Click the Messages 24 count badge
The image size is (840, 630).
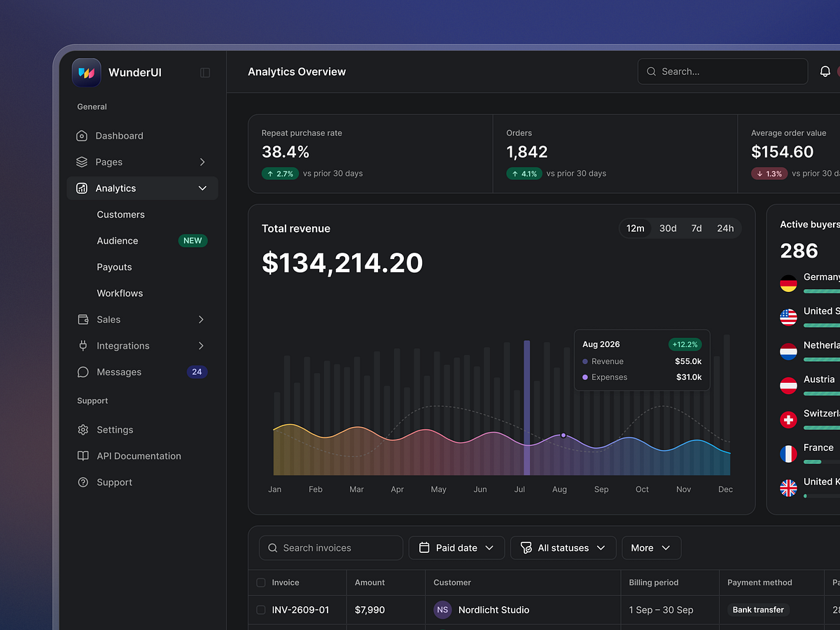tap(197, 372)
